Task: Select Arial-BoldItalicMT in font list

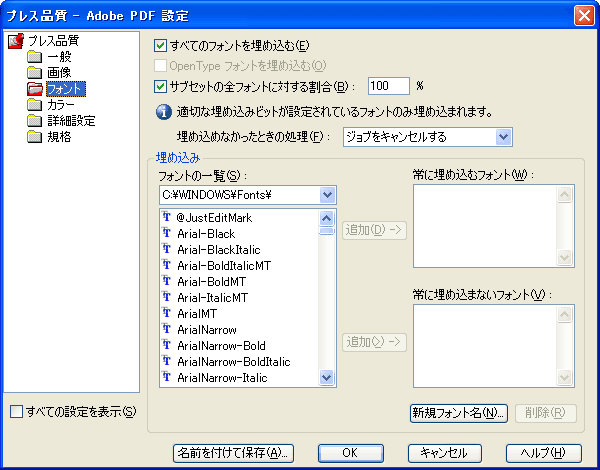Action: tap(224, 266)
